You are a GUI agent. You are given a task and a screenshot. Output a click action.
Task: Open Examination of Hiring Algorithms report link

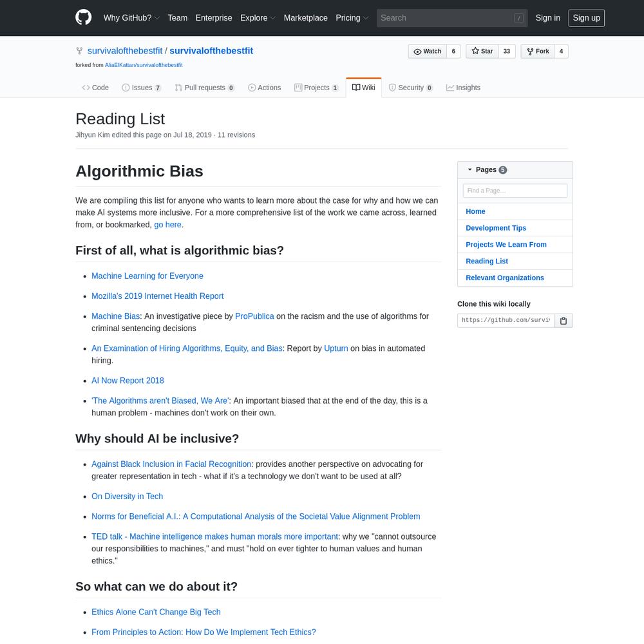pos(187,348)
